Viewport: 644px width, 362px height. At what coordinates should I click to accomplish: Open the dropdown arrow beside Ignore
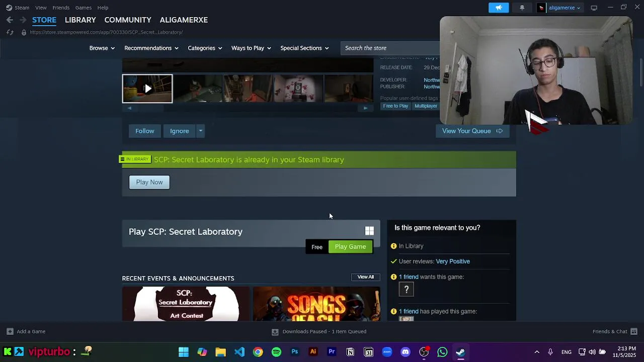200,131
